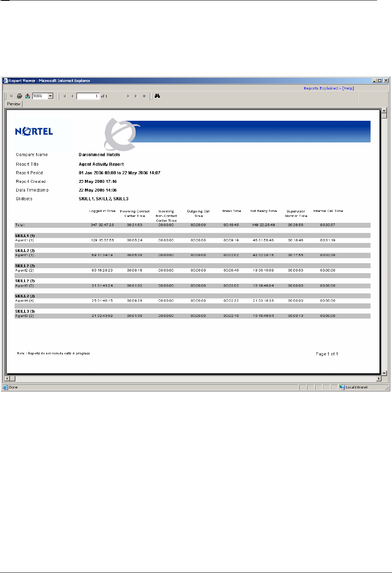Open the [Help] link
The width and height of the screenshot is (392, 573).
pos(348,88)
